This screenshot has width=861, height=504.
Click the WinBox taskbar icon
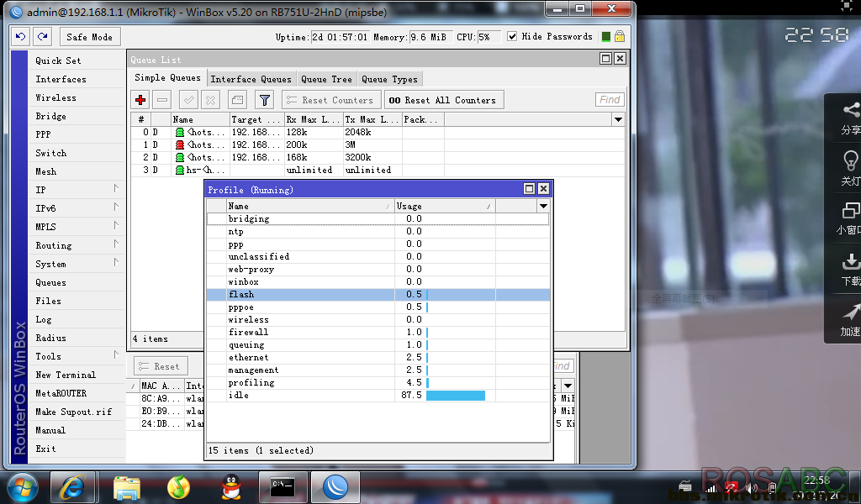click(x=335, y=487)
